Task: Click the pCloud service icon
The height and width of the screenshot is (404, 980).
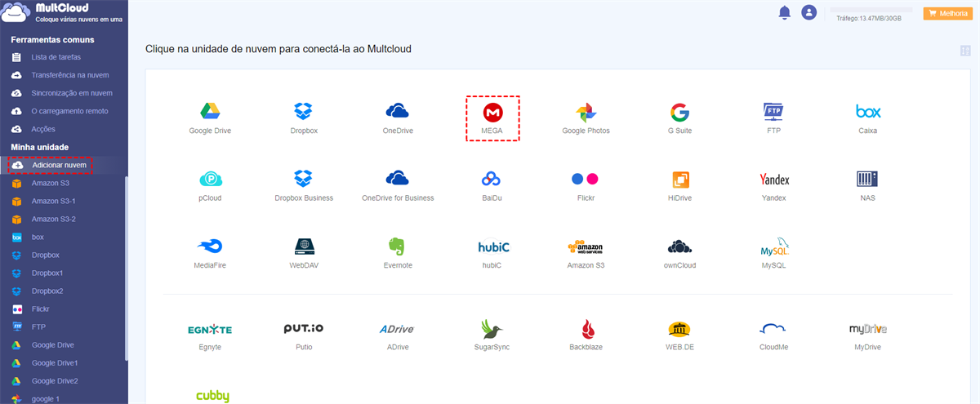Action: point(210,179)
